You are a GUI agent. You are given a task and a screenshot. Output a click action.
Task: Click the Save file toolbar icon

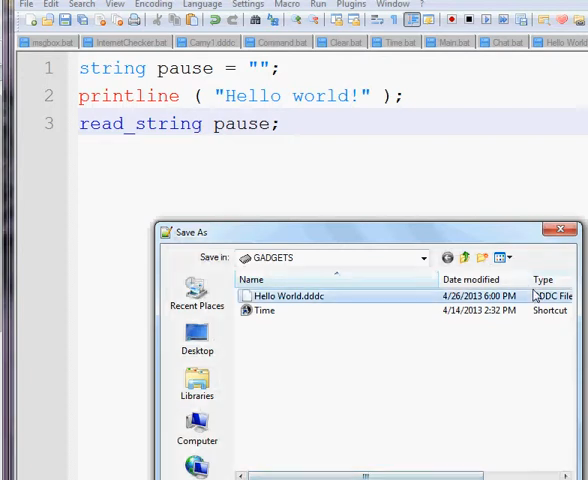[65, 20]
